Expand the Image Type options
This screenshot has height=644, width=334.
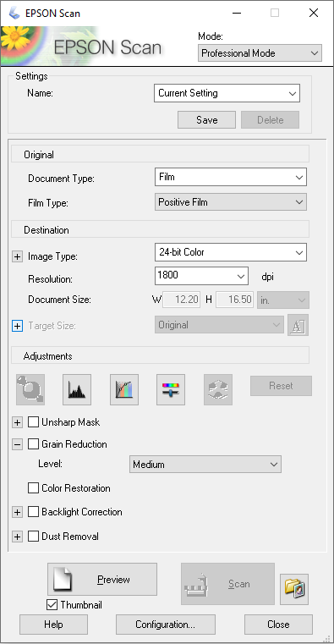click(x=17, y=256)
